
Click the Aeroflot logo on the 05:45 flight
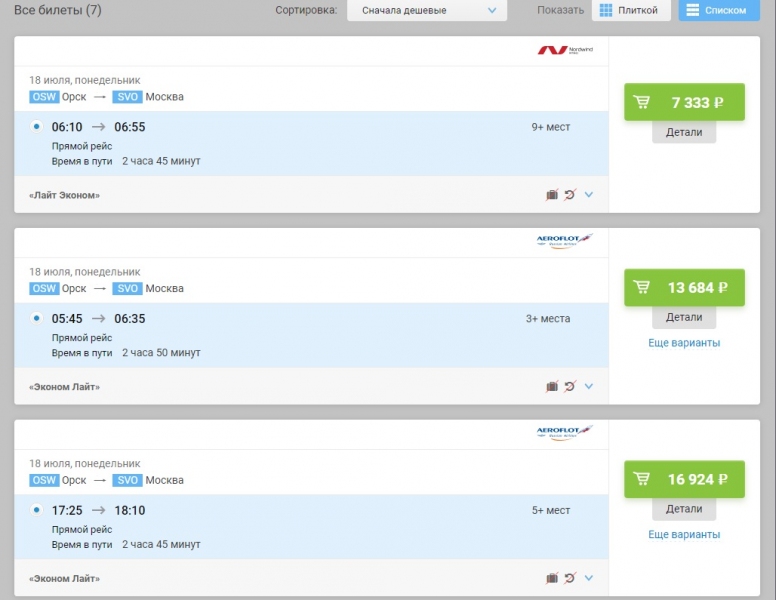click(x=565, y=241)
